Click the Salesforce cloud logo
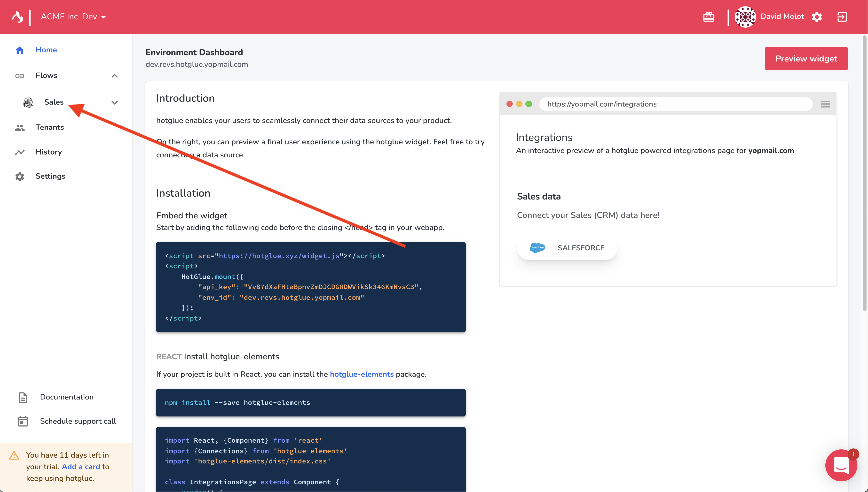The image size is (868, 492). click(x=537, y=248)
